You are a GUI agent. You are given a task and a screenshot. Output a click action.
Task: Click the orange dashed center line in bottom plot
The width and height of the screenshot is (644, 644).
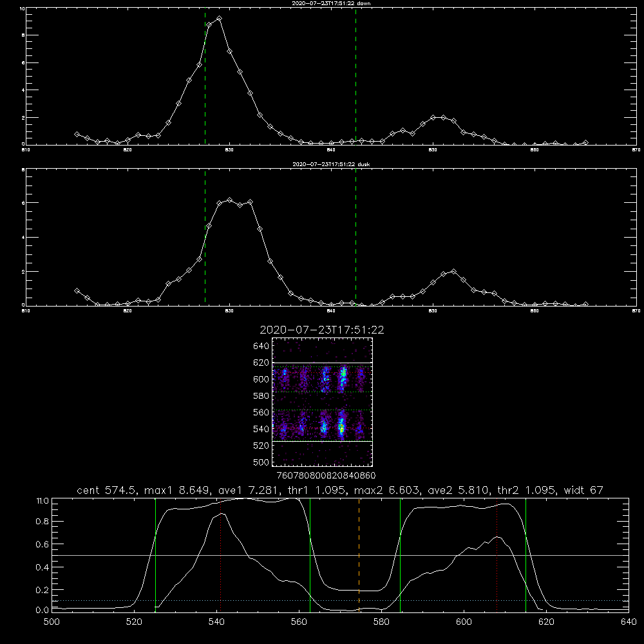[x=359, y=555]
